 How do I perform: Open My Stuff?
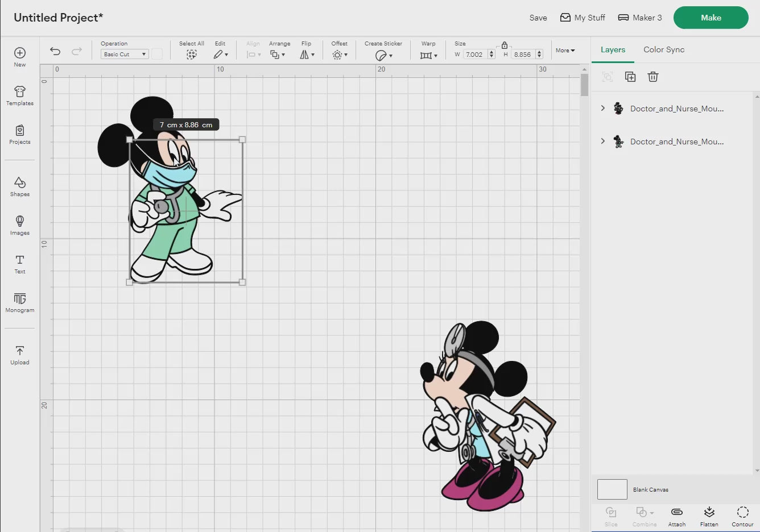pos(583,18)
